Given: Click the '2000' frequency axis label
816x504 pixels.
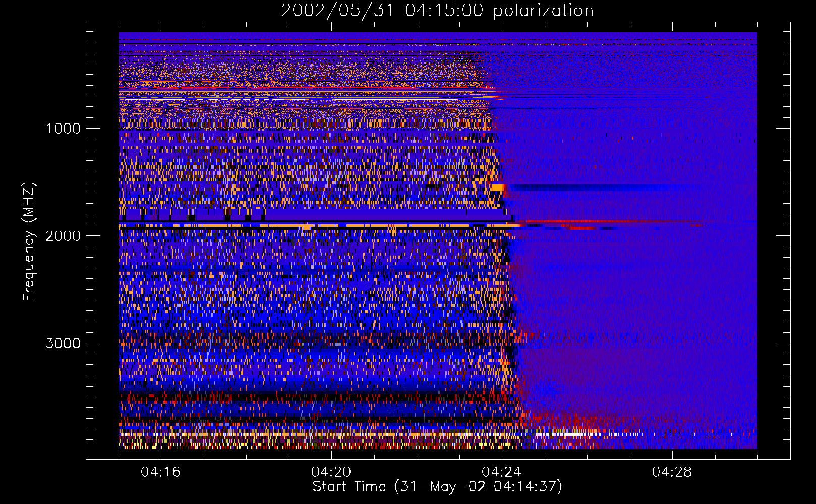Looking at the screenshot, I should pos(63,236).
